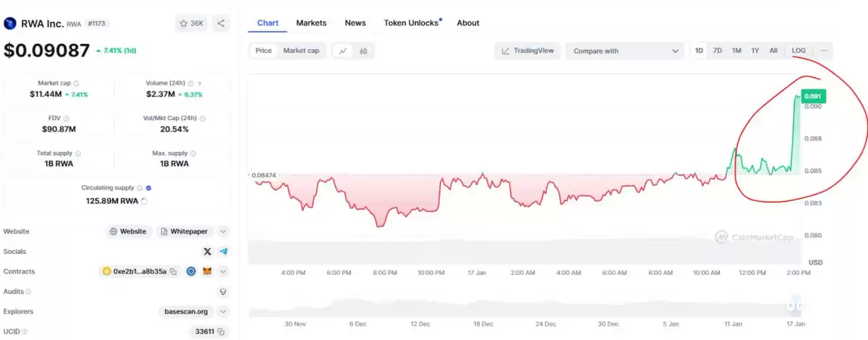Click the MetaMask fox icon
This screenshot has width=868, height=340.
pos(207,271)
